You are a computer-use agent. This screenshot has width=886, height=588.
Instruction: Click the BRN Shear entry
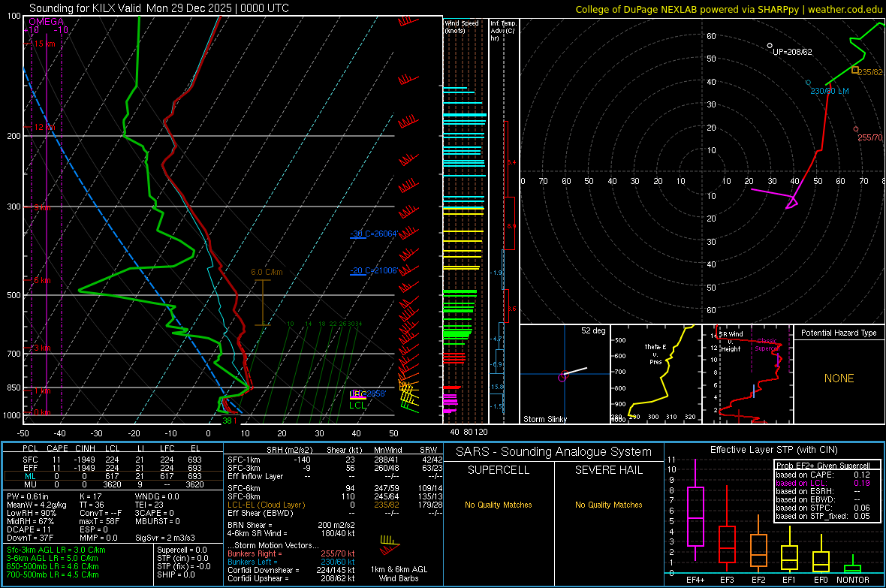tap(291, 525)
